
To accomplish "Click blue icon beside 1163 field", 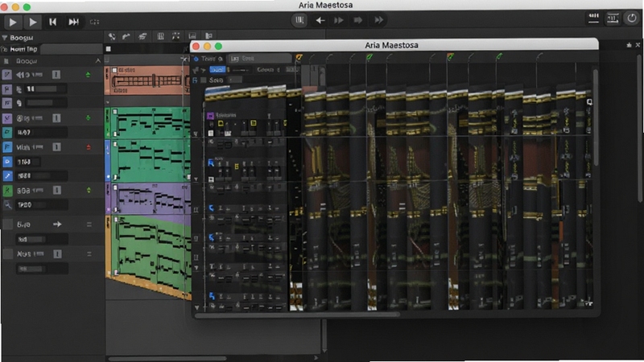I will click(7, 162).
